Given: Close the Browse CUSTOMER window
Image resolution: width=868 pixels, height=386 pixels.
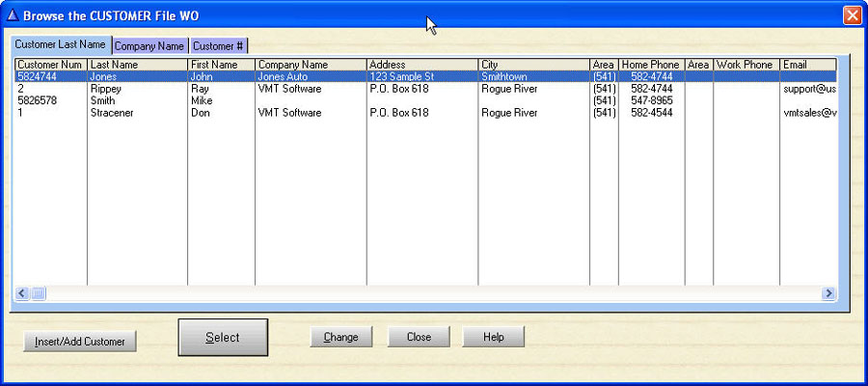Looking at the screenshot, I should [852, 15].
